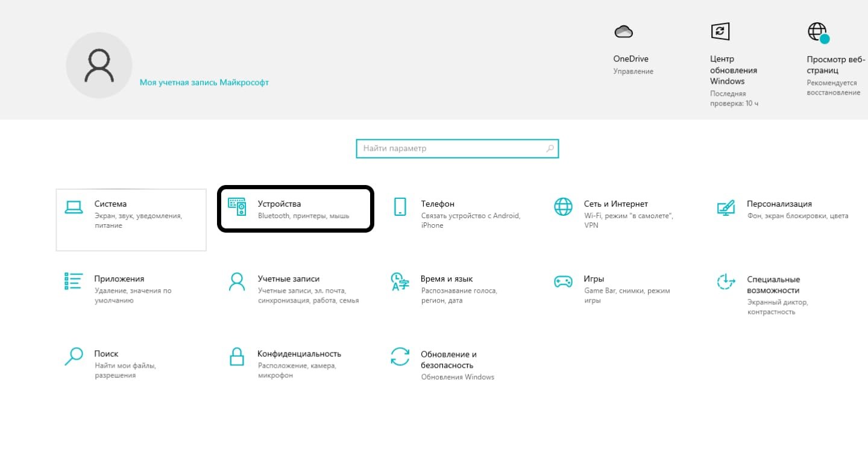Click the Время и язык icon

400,281
